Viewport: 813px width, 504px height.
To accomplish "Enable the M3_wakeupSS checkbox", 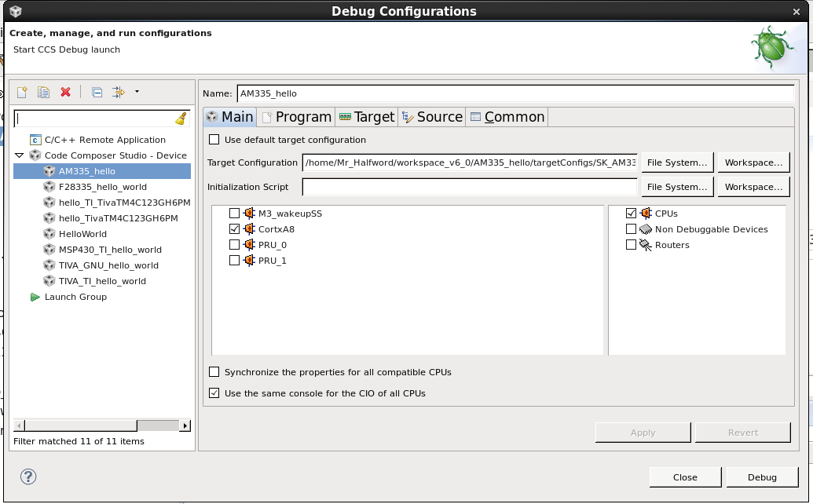I will tap(234, 214).
